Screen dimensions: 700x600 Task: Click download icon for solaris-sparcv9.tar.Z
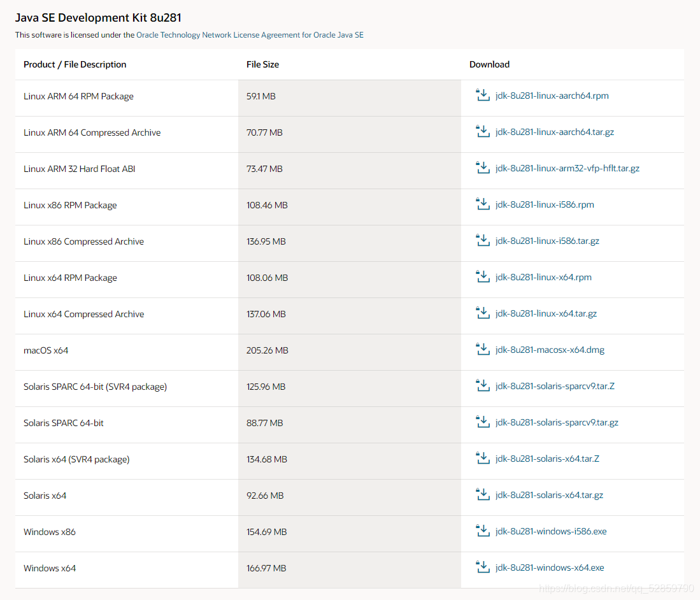tap(483, 386)
